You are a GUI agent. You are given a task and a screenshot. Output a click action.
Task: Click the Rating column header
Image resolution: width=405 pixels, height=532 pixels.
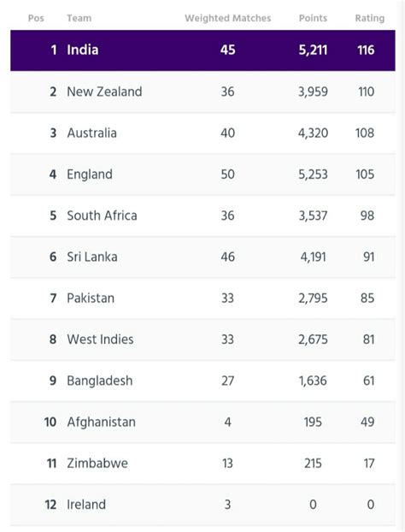369,18
